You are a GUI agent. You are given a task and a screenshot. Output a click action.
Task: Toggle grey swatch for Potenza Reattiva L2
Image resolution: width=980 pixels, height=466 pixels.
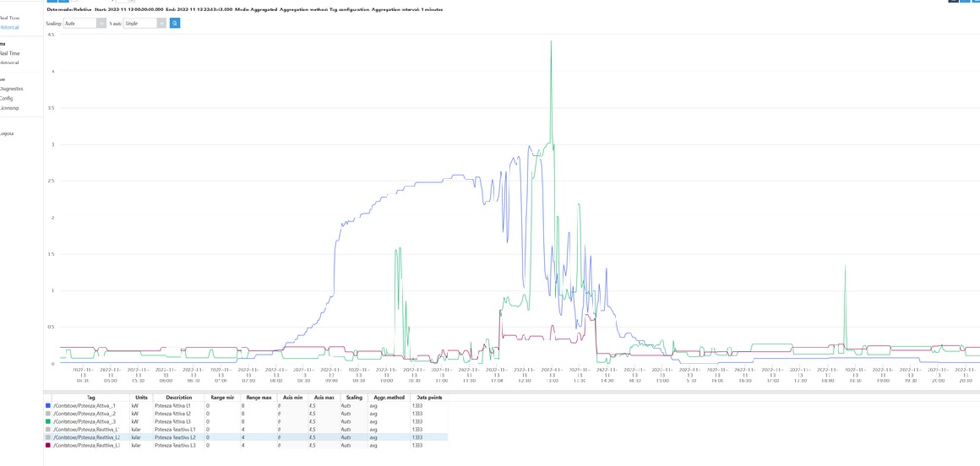pos(48,437)
